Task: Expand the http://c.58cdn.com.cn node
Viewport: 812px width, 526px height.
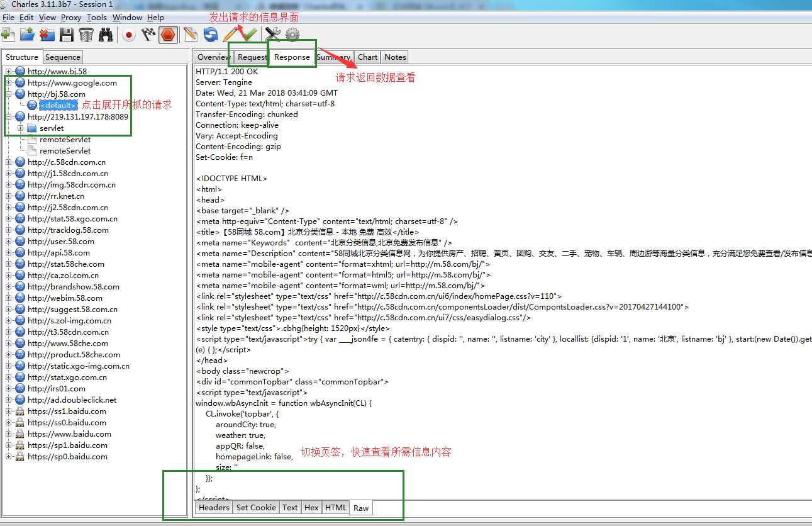Action: 9,162
